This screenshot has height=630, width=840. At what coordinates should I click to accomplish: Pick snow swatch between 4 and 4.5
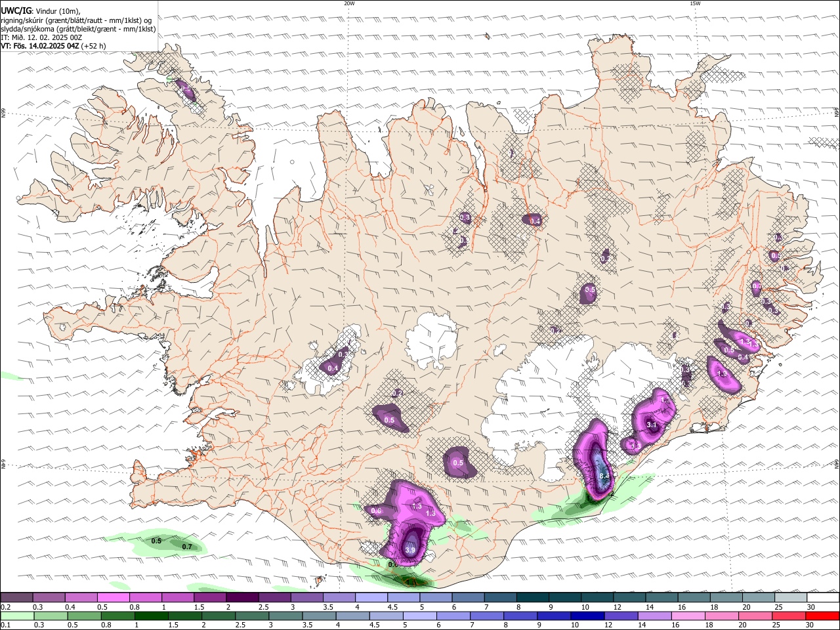click(371, 597)
